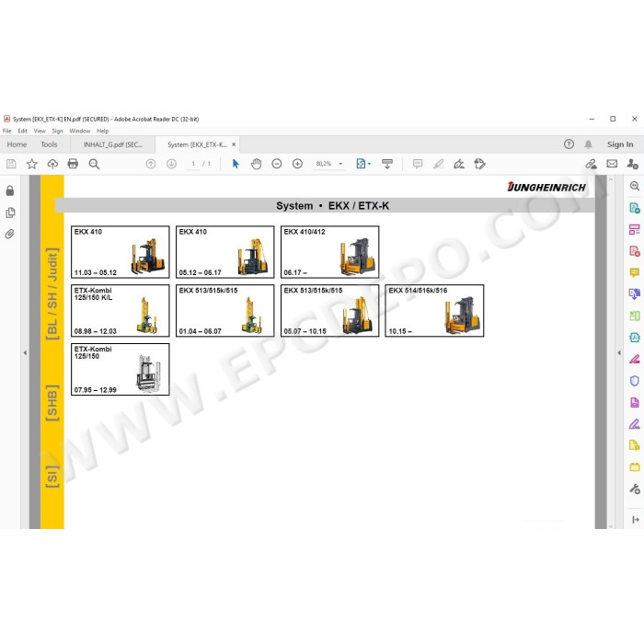
Task: Open EKX 410/412 06.17 card
Action: [329, 252]
